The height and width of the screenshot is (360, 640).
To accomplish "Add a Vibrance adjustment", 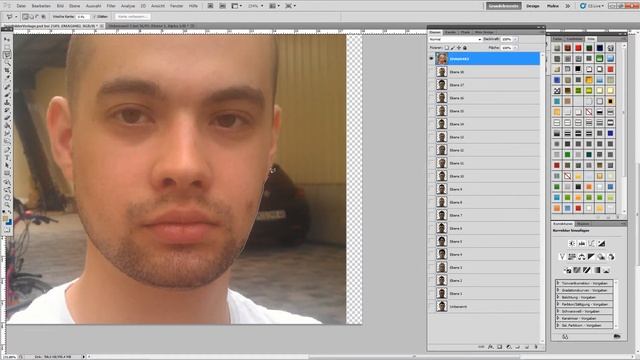I will click(x=562, y=257).
